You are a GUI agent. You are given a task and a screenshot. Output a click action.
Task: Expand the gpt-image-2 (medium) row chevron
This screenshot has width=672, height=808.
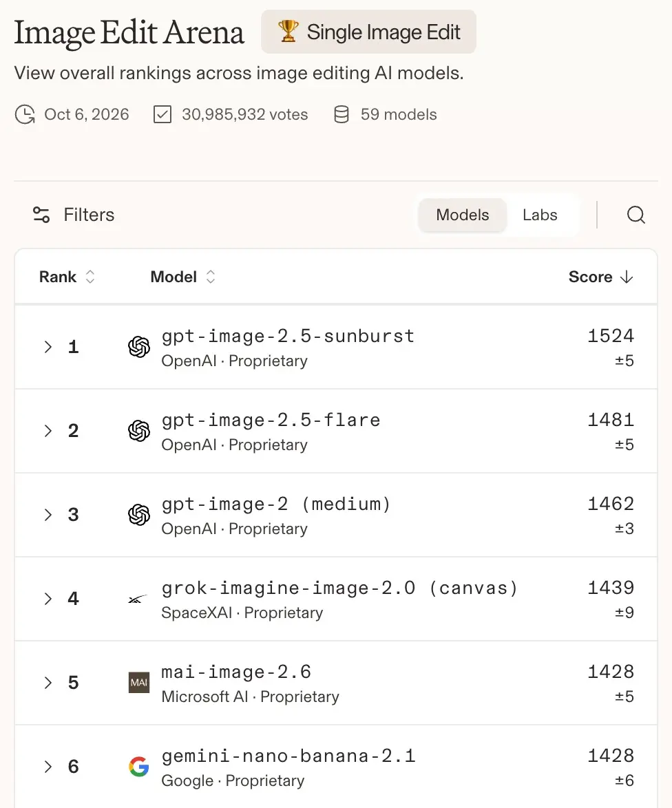(x=48, y=515)
